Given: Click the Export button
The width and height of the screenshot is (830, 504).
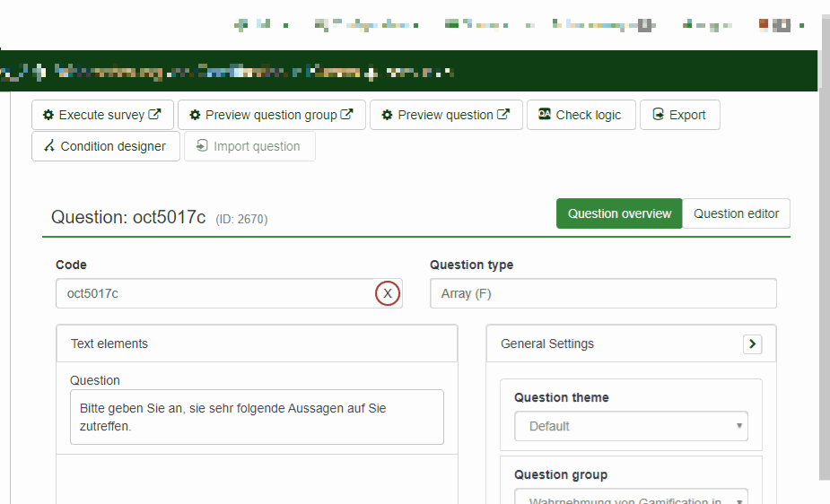Looking at the screenshot, I should 679,115.
